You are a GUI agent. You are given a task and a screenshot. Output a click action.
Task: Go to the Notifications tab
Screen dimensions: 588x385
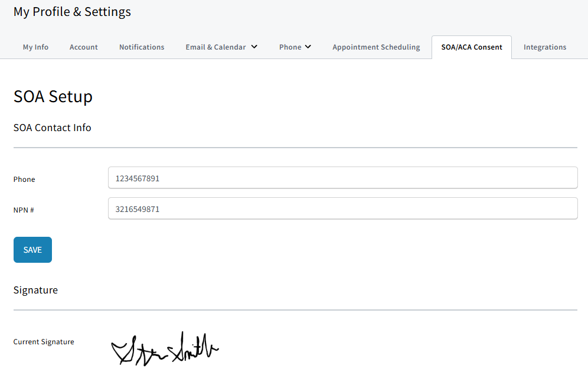[x=142, y=47]
